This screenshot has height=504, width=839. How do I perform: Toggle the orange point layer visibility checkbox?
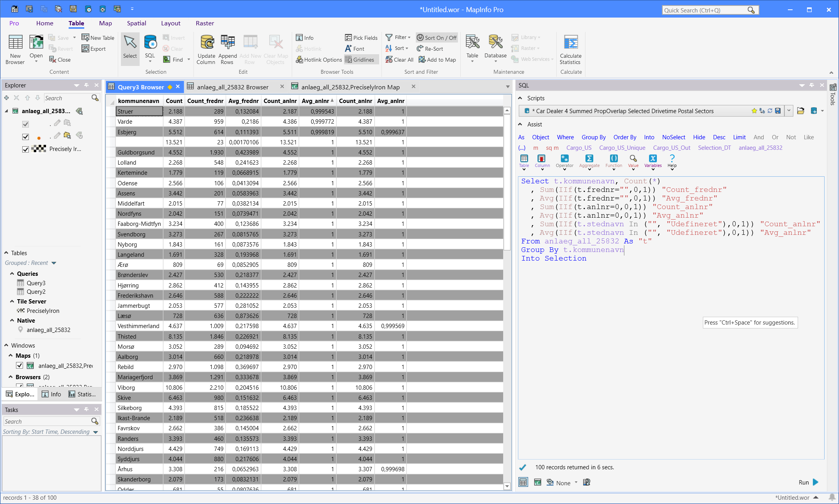pyautogui.click(x=25, y=137)
